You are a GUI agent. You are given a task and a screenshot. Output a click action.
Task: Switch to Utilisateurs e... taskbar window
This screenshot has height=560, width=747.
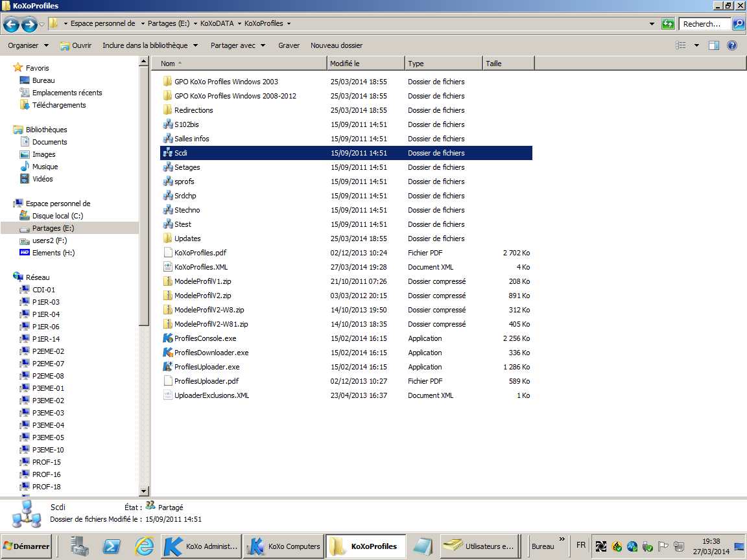pyautogui.click(x=480, y=546)
